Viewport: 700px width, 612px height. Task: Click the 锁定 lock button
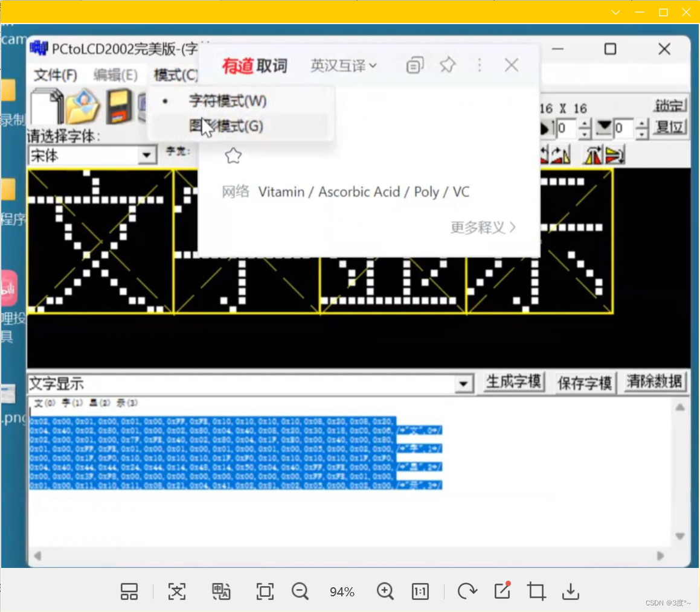[670, 106]
